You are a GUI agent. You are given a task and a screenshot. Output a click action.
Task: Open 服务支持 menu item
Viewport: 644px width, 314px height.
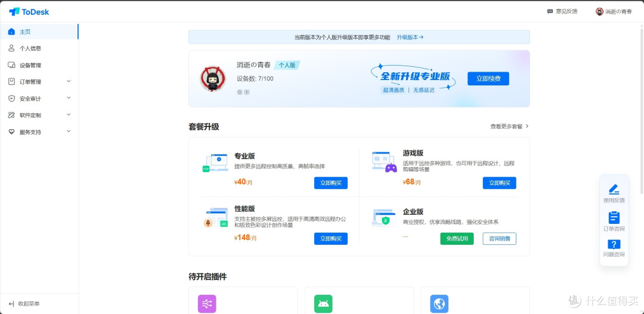click(x=39, y=132)
